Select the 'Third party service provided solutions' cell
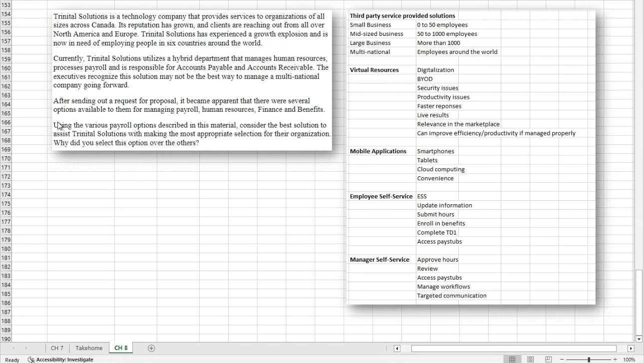Screen dimensions: 644x363 [x=402, y=16]
